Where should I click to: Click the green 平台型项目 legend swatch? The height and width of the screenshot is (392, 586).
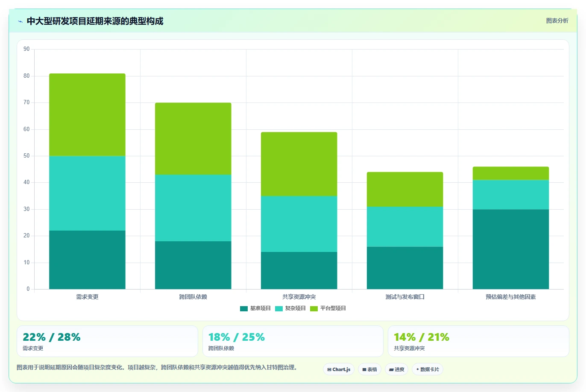[x=314, y=308]
